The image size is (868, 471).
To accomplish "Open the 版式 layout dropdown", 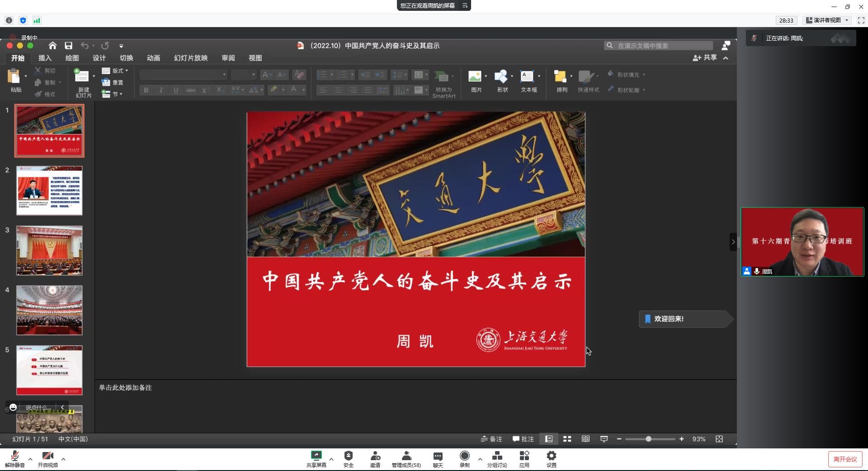I will [115, 71].
